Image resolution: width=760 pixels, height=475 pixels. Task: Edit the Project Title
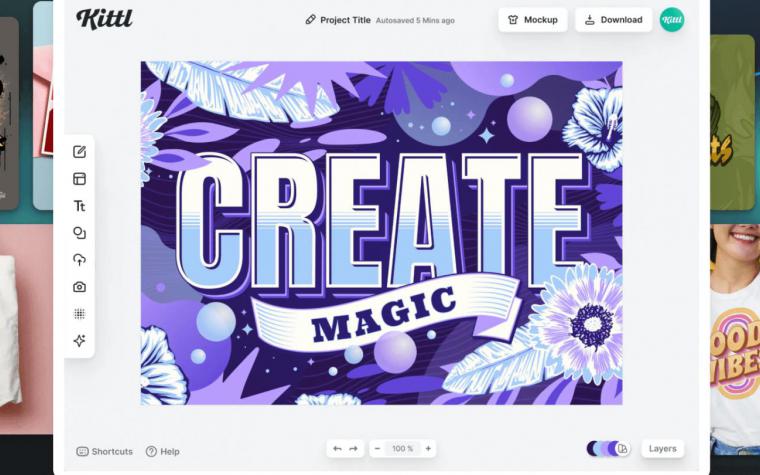click(x=345, y=20)
